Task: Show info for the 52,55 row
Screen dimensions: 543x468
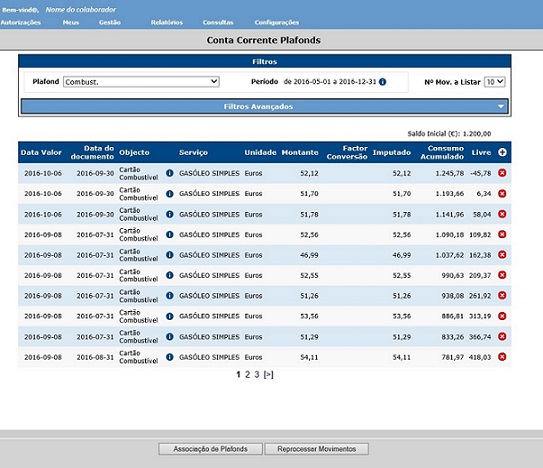Action: click(170, 275)
